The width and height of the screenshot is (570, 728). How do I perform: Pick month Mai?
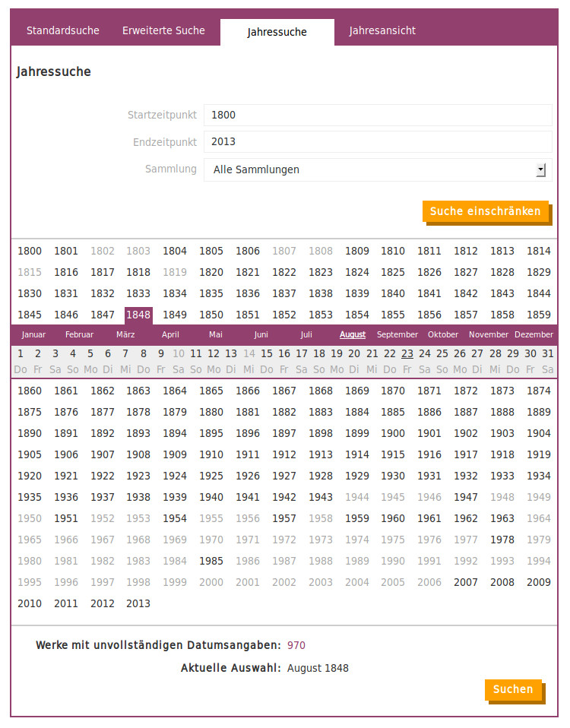[x=216, y=335]
